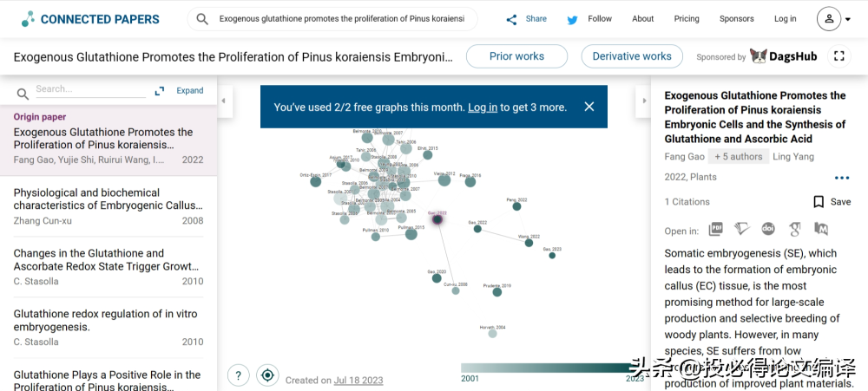Collapse the left sidebar arrow
The image size is (868, 391).
[x=223, y=101]
